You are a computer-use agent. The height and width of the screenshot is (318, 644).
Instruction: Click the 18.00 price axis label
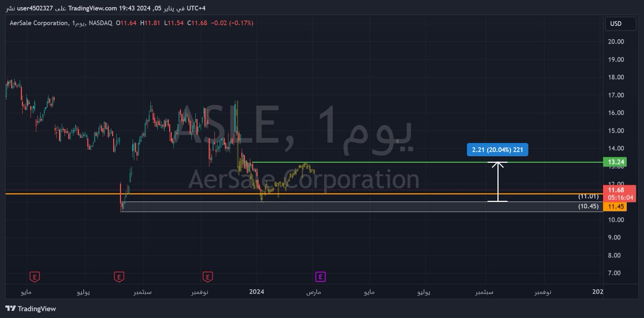(615, 77)
